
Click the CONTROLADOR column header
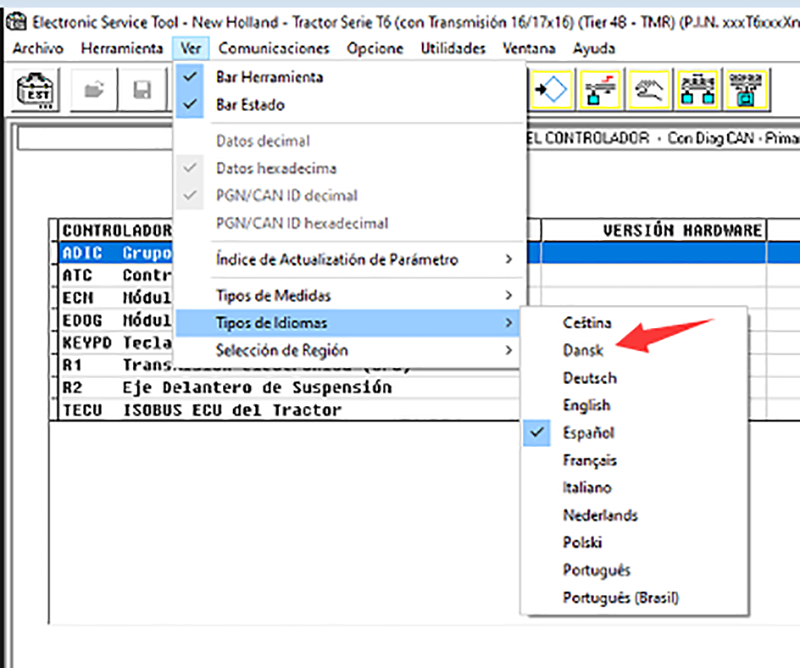click(x=116, y=231)
